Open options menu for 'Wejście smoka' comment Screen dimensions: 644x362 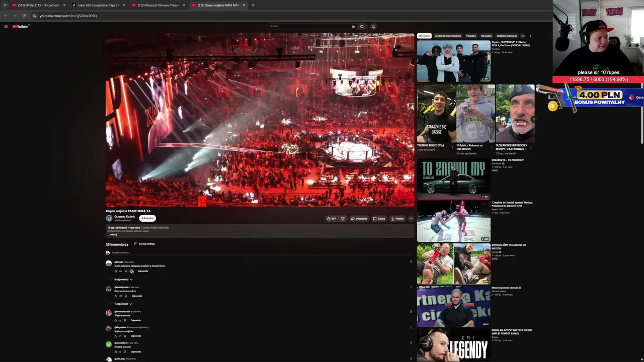click(411, 312)
